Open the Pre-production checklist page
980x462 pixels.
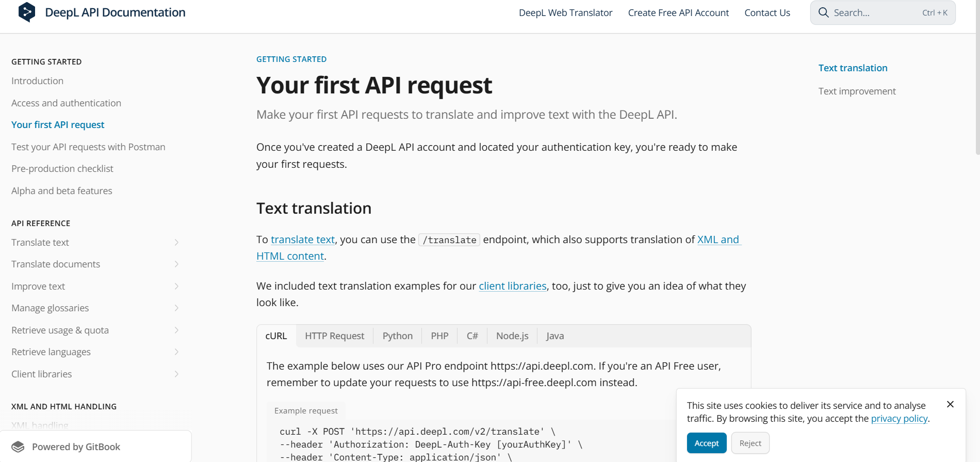click(x=62, y=169)
